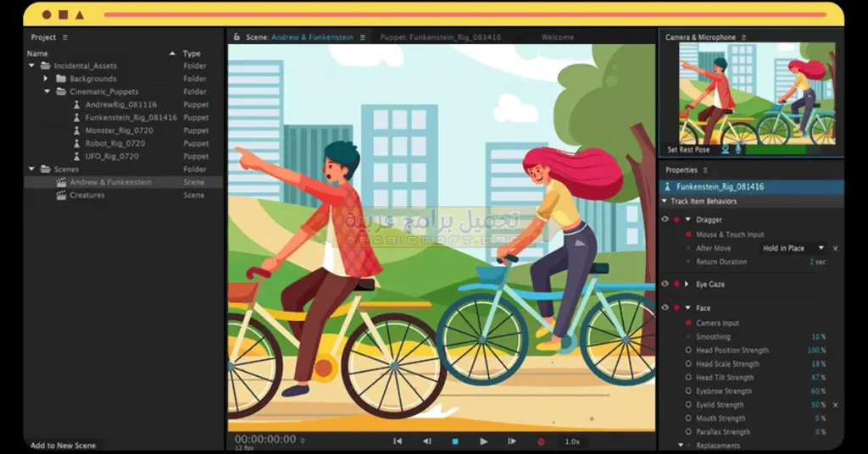The image size is (868, 454).
Task: Click the lock icon beside Scene tab
Action: (x=236, y=37)
